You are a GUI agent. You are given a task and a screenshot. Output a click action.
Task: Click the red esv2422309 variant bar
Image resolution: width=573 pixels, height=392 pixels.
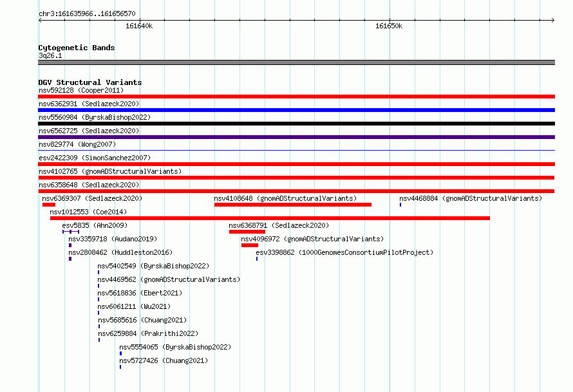[296, 164]
